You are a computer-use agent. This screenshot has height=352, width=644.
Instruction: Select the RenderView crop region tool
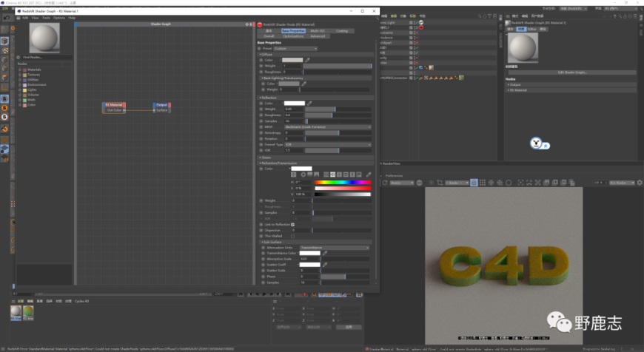click(x=440, y=183)
